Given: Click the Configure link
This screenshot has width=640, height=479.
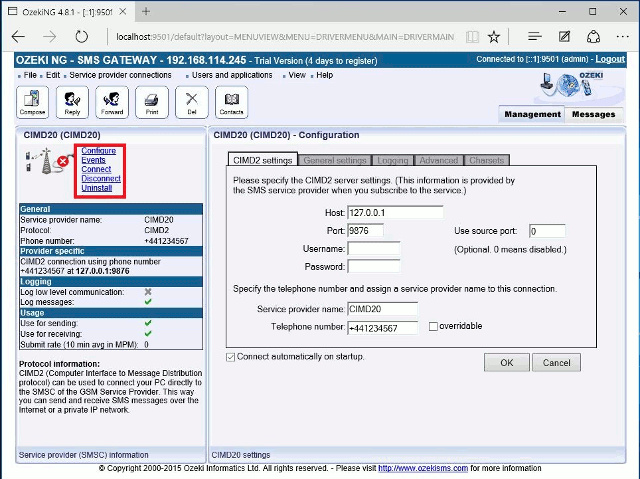Looking at the screenshot, I should [x=98, y=151].
